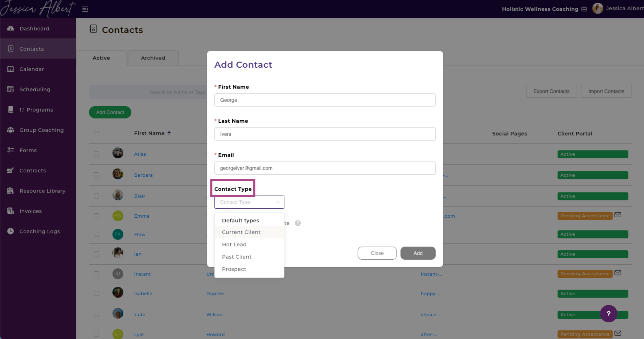644x339 pixels.
Task: Open Coaching Logs clock icon
Action: [x=11, y=231]
